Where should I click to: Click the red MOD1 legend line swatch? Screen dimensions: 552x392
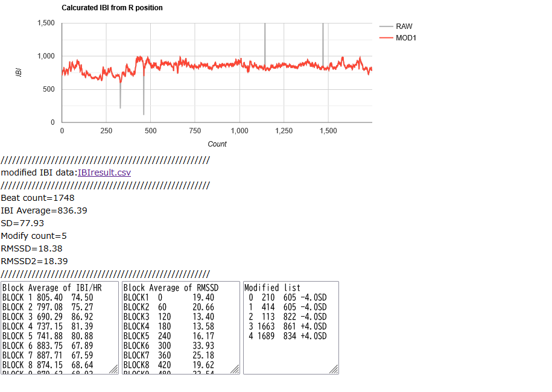(x=386, y=38)
